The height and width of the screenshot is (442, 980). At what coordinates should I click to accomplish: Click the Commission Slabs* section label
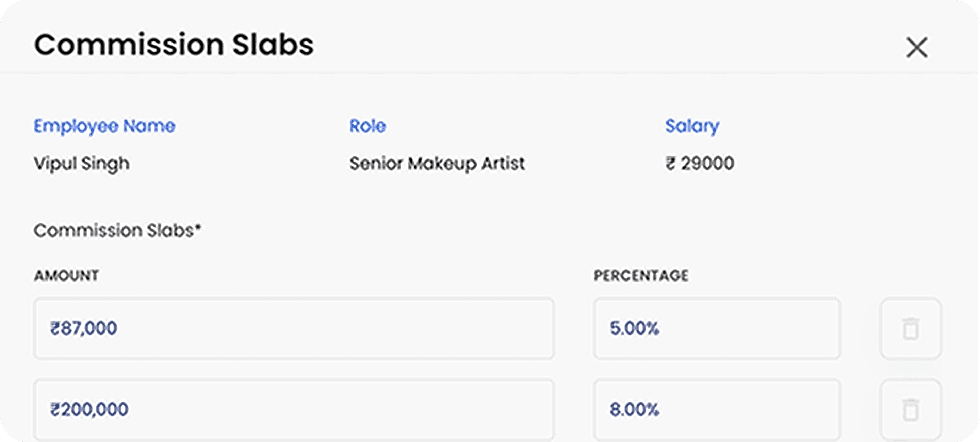pos(114,231)
